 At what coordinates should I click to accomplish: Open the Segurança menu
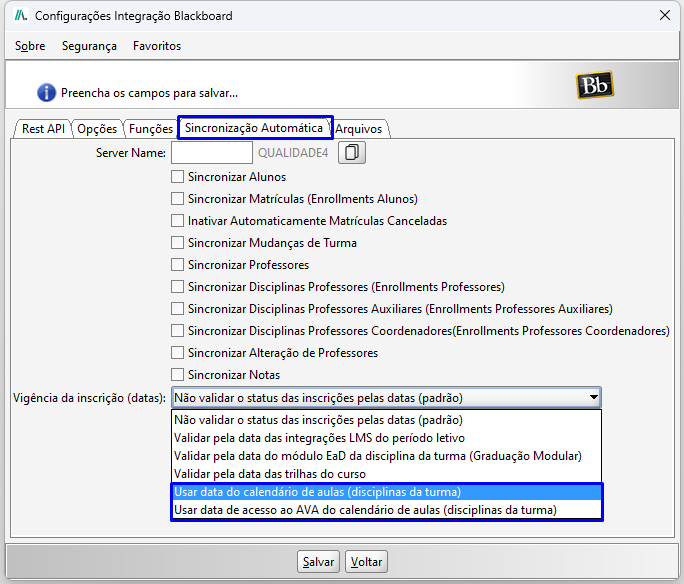89,46
